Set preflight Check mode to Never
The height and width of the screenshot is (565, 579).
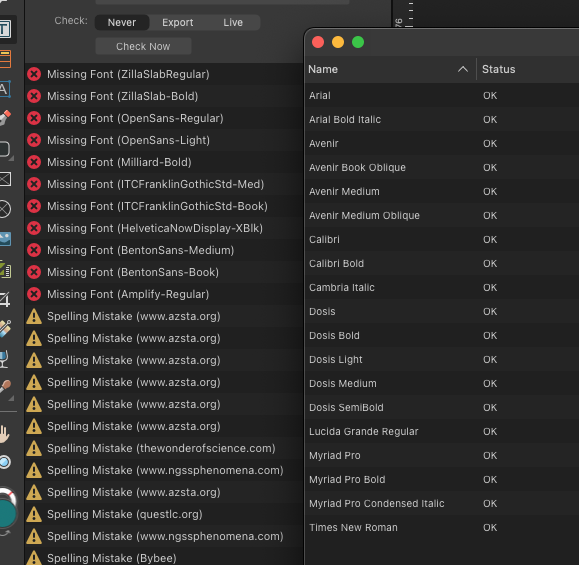pos(122,23)
